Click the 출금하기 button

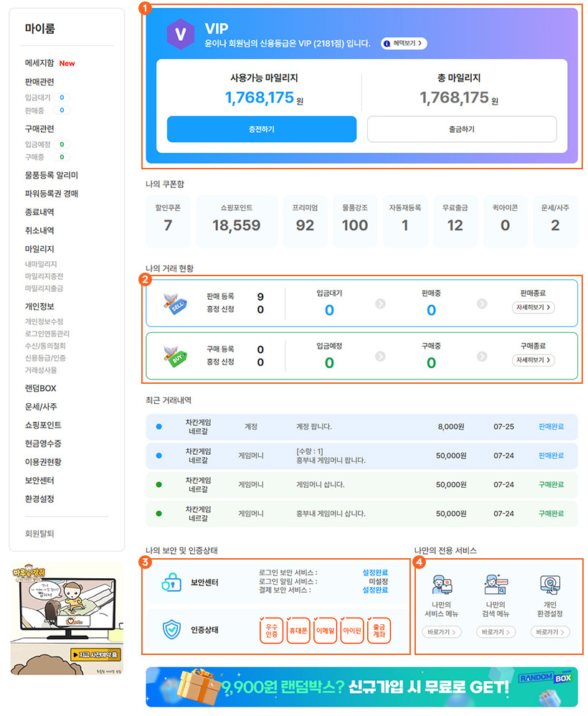462,129
